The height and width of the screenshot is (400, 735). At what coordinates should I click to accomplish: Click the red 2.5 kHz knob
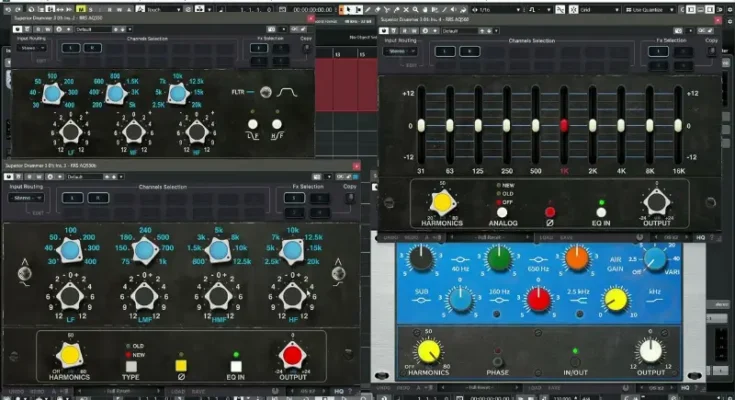point(539,298)
